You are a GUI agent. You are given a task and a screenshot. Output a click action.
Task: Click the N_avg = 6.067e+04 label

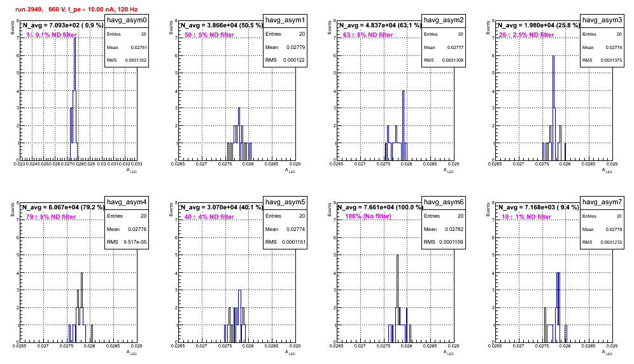coord(62,207)
